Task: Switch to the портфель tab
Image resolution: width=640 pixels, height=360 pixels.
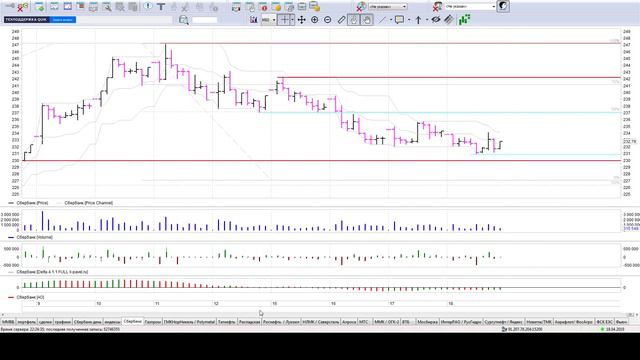Action: click(x=27, y=322)
